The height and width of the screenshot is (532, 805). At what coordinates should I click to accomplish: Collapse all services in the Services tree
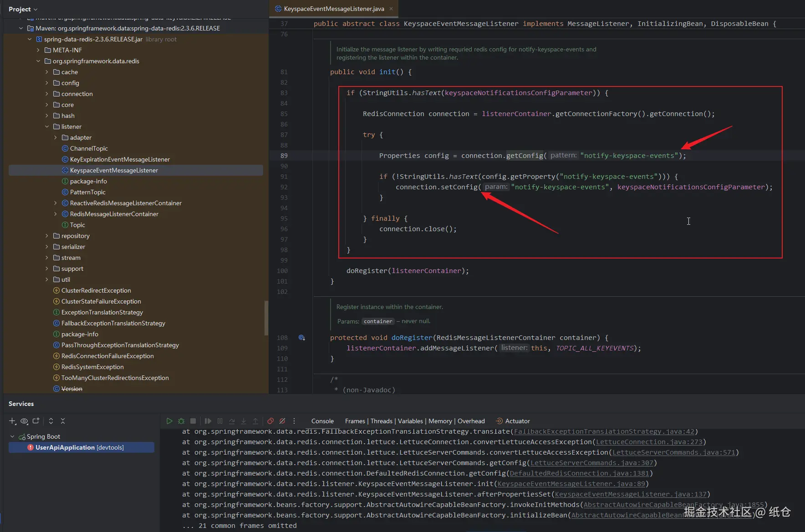[63, 421]
